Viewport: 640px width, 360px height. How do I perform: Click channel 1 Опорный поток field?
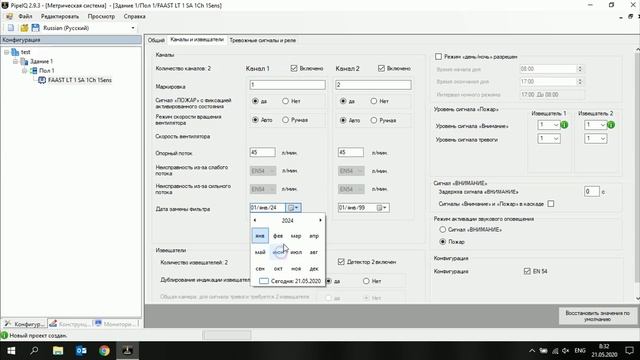coord(262,152)
